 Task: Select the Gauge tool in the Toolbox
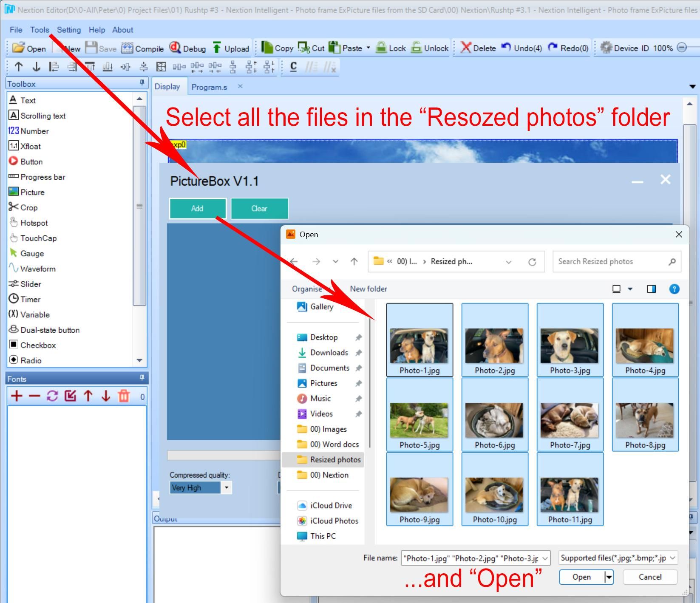tap(28, 253)
